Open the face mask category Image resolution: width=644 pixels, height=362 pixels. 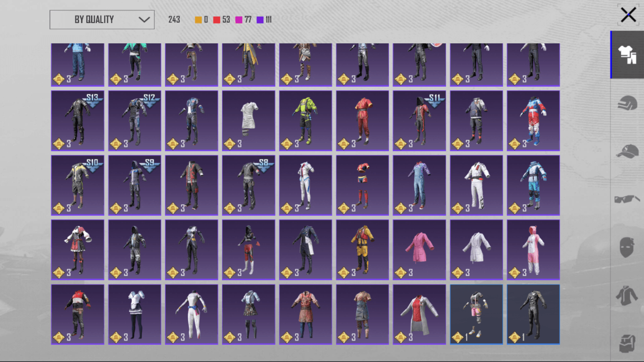[x=627, y=247]
